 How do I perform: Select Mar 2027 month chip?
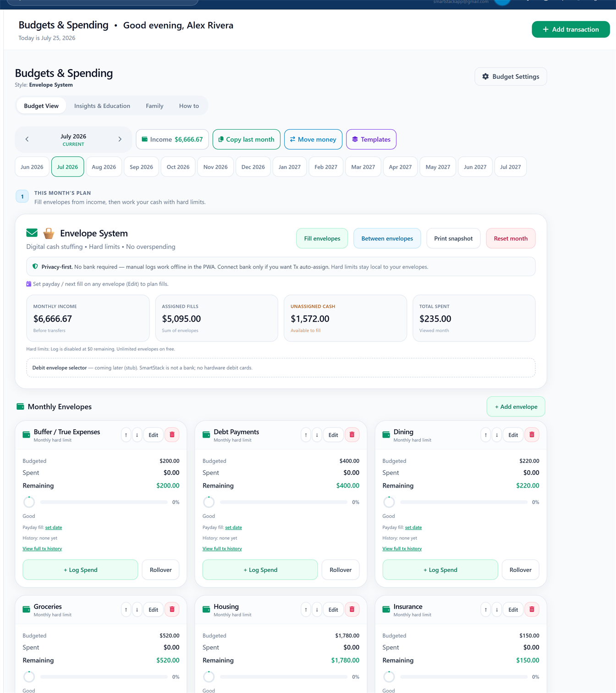[363, 167]
